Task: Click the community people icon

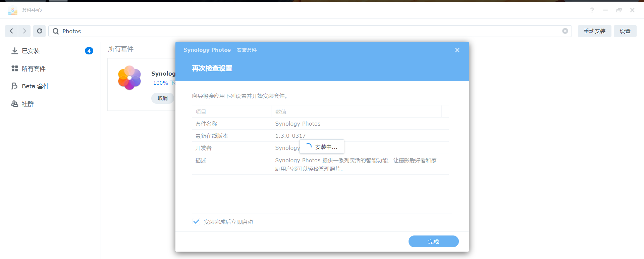Action: 14,104
